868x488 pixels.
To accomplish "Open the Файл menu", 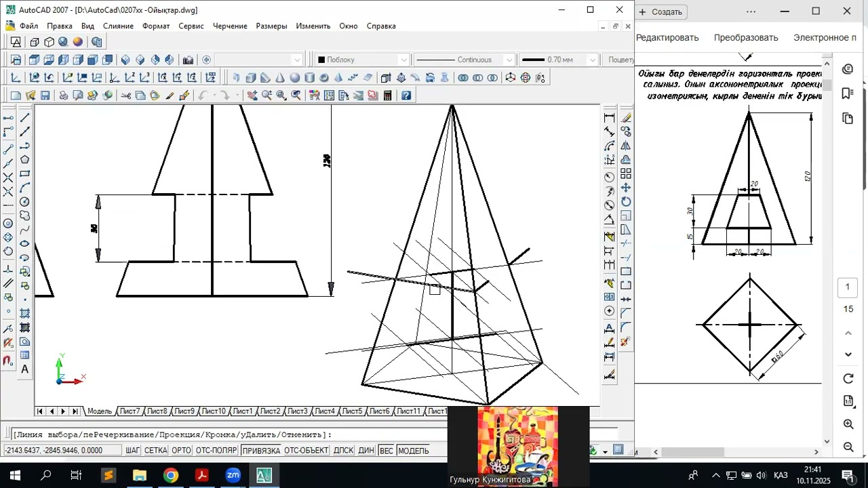I will click(x=28, y=26).
